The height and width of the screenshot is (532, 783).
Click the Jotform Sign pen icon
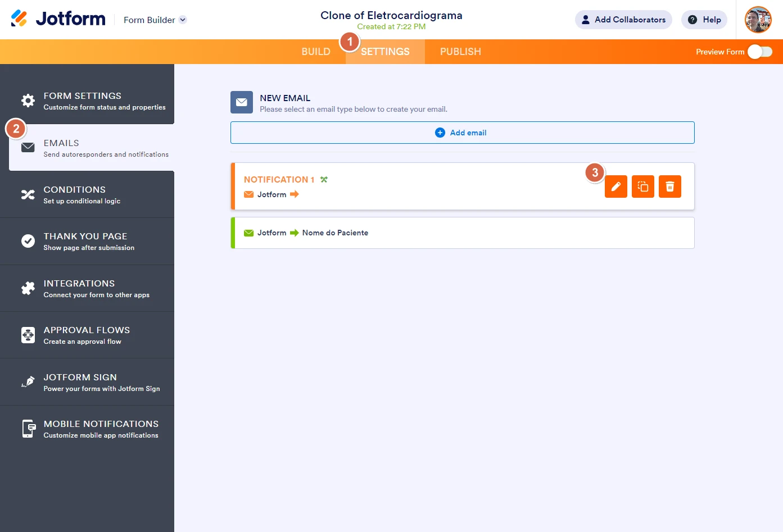point(28,382)
